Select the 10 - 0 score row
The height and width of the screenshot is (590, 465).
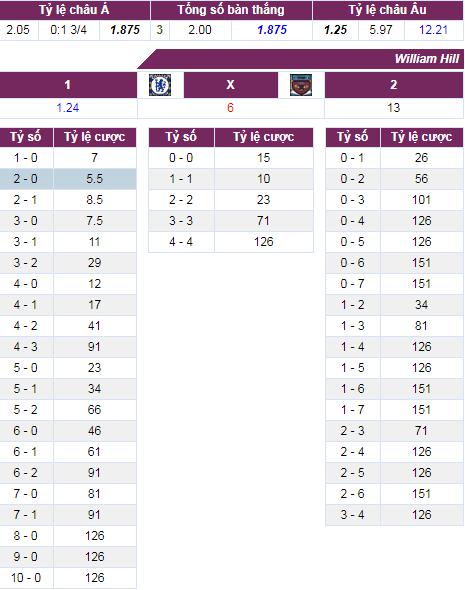click(x=68, y=578)
